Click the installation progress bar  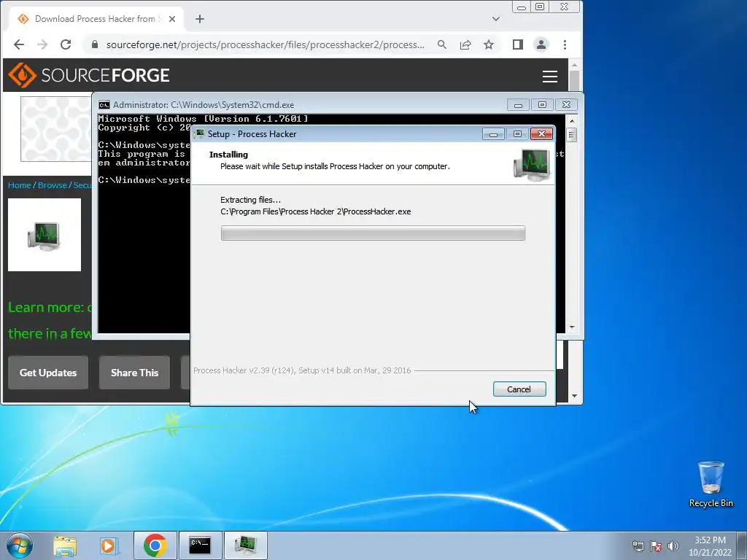click(373, 233)
